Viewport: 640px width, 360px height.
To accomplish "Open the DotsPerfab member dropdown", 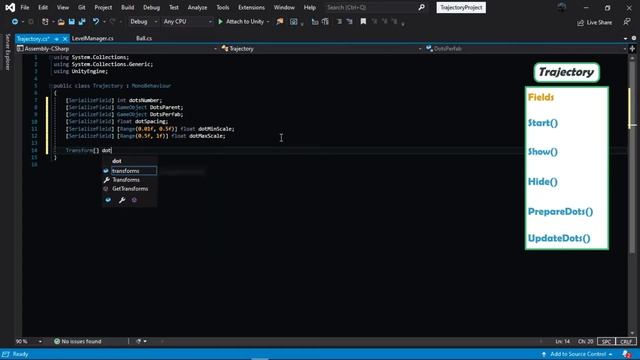I will pyautogui.click(x=526, y=49).
